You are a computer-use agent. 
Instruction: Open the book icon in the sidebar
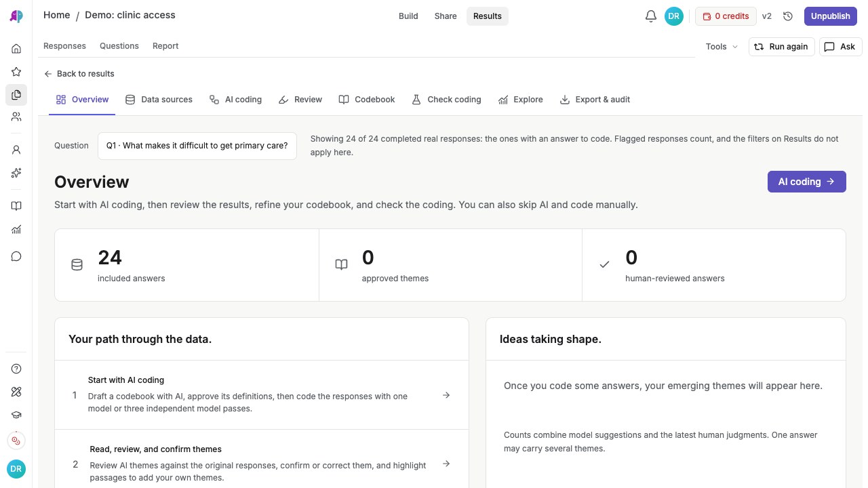click(x=16, y=206)
